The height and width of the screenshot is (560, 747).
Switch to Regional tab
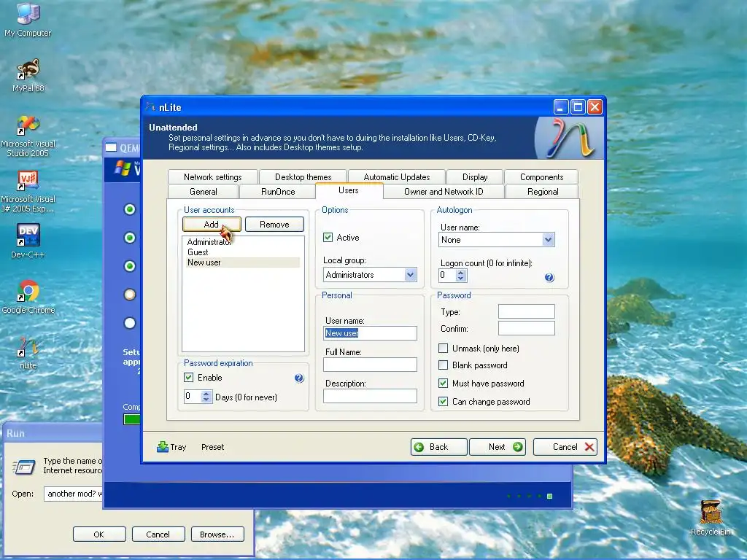pos(543,192)
